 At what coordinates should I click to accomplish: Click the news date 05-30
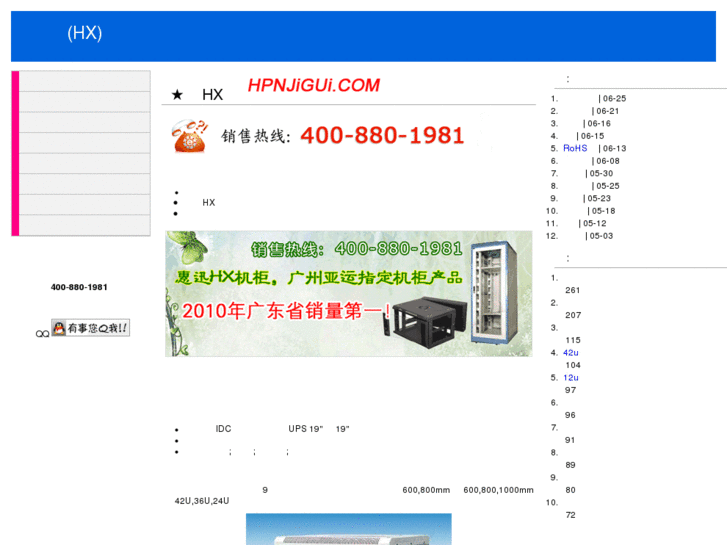pyautogui.click(x=601, y=173)
